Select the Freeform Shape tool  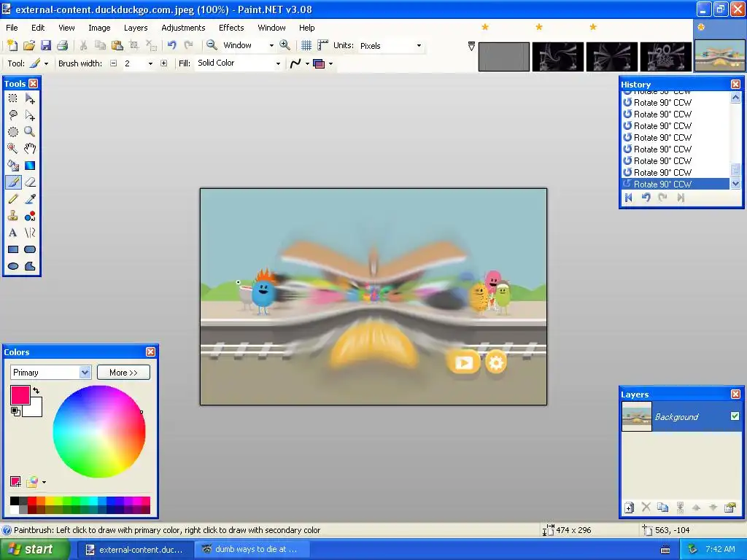[x=30, y=265]
